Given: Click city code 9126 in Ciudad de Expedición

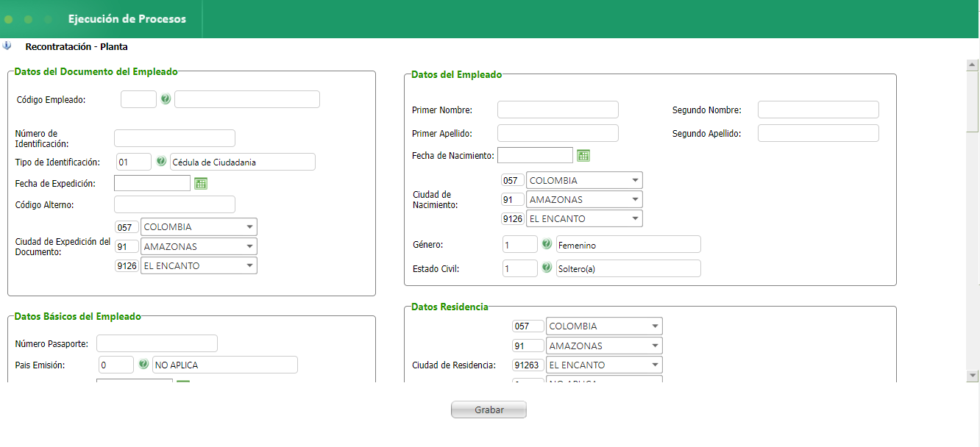Looking at the screenshot, I should click(x=127, y=265).
